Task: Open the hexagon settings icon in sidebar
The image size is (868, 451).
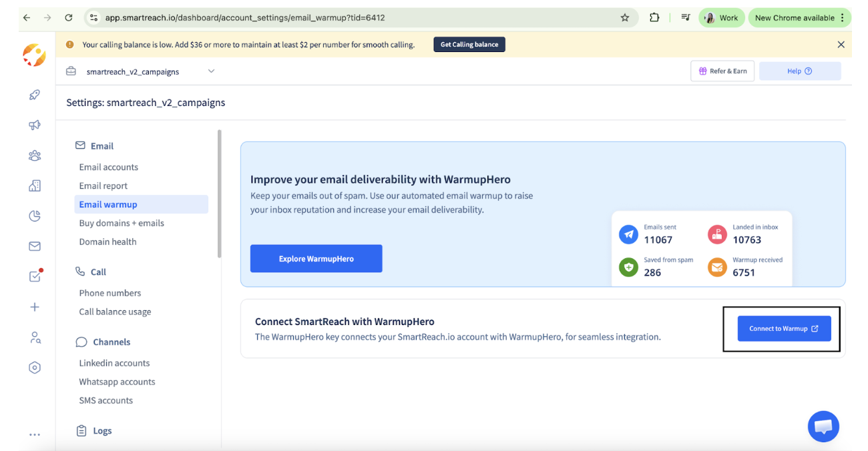Action: pyautogui.click(x=35, y=368)
